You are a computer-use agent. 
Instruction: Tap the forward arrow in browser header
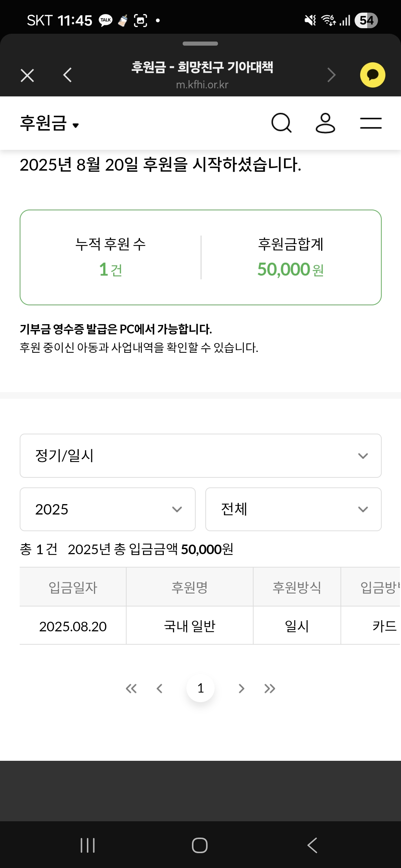[x=331, y=75]
